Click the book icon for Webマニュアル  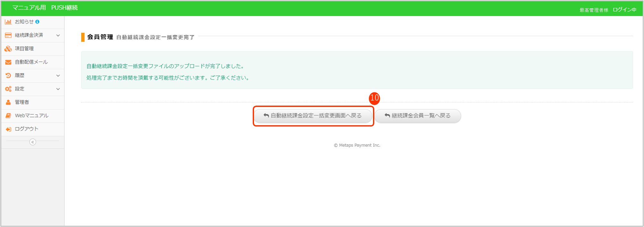[8, 116]
